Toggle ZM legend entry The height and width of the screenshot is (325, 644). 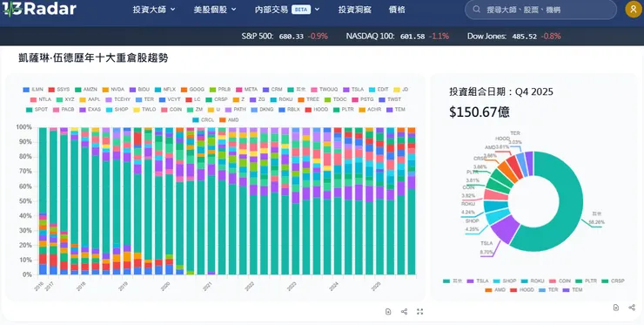[194, 110]
